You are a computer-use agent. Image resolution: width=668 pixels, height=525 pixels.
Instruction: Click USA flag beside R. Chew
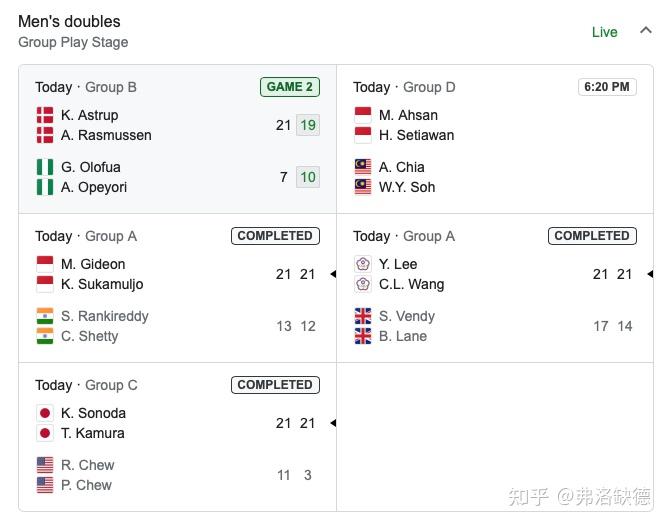click(45, 465)
